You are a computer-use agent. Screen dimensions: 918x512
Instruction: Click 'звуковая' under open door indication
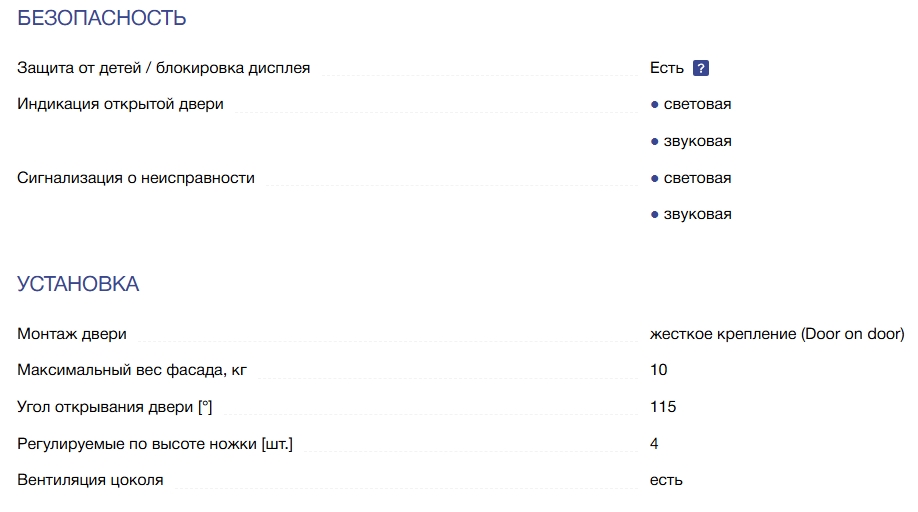[x=697, y=141]
